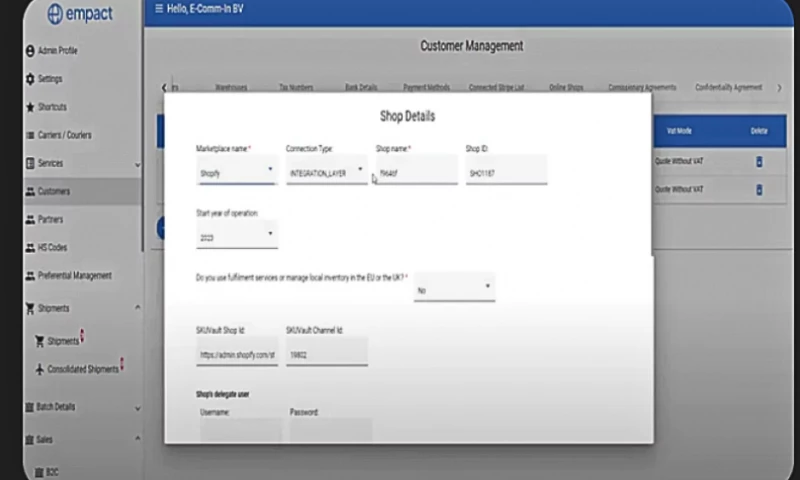Click the delegate user Username field

[241, 430]
